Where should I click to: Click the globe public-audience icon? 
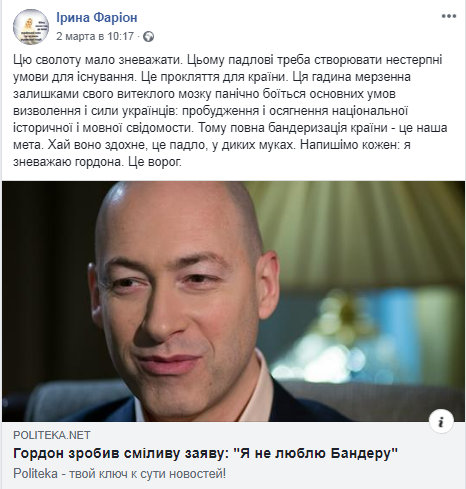[x=148, y=36]
